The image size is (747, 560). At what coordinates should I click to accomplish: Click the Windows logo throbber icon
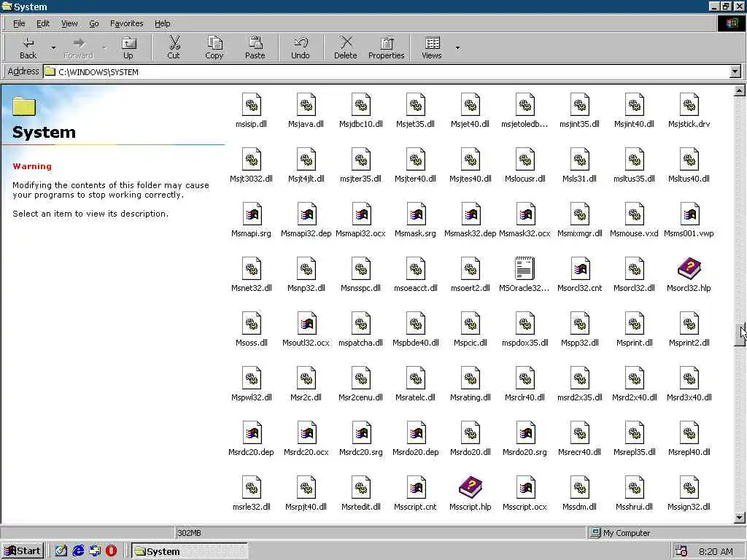tap(731, 23)
